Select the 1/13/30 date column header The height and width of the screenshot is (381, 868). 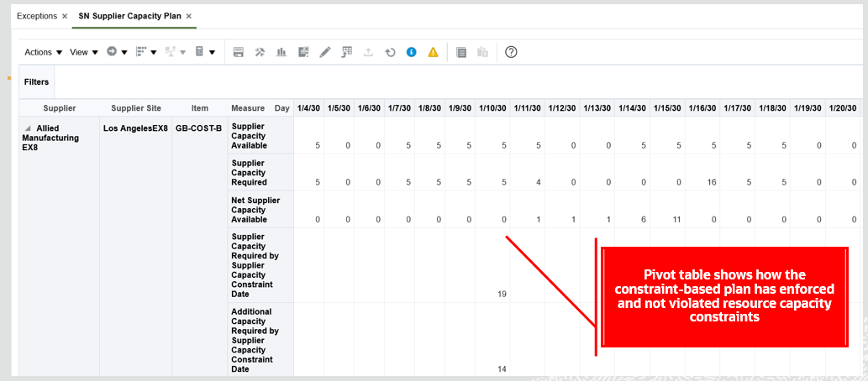point(597,107)
